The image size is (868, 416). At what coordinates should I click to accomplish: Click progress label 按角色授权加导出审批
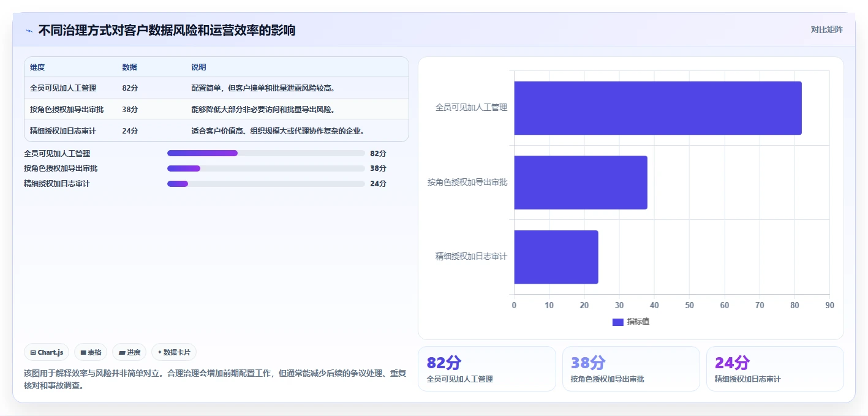61,168
